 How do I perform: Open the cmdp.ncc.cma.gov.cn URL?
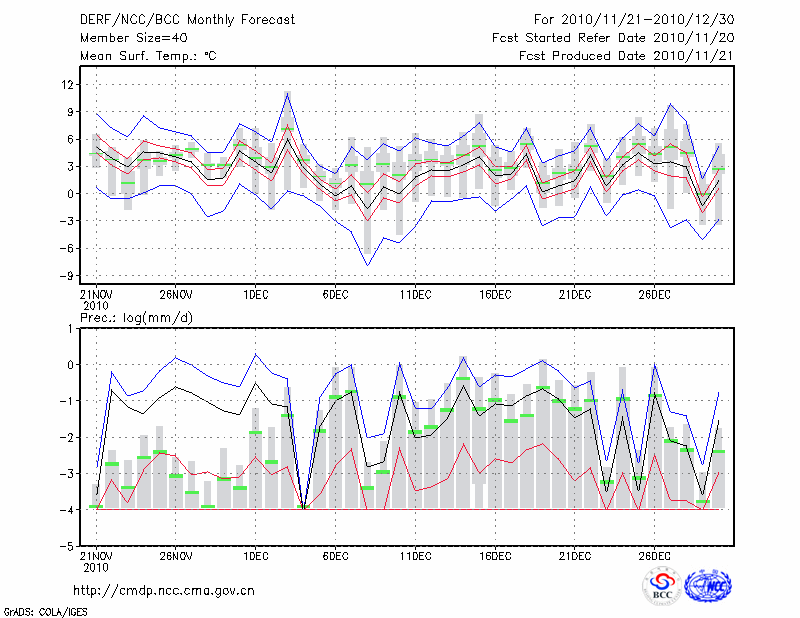[164, 590]
